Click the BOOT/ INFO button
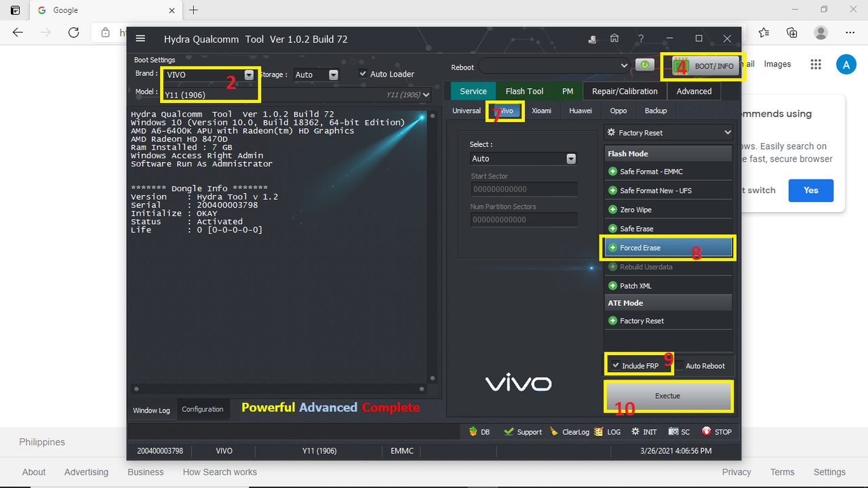868x488 pixels. point(704,66)
